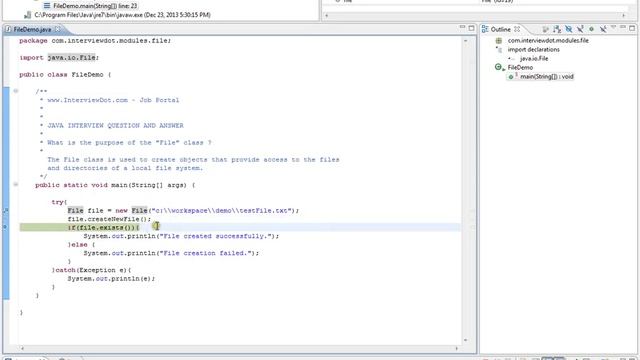Click the Java file icon on FileDemo.java tab
The height and width of the screenshot is (360, 640).
pos(8,29)
